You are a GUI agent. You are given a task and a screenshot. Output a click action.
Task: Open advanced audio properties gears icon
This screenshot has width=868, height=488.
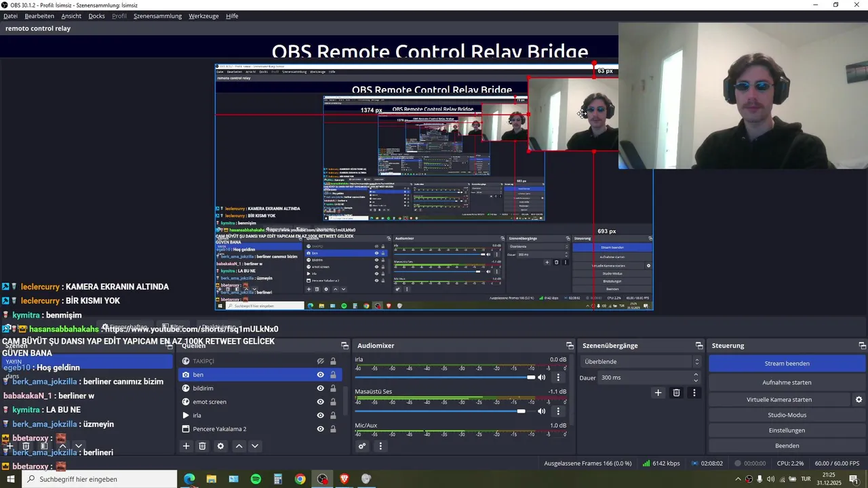[362, 446]
